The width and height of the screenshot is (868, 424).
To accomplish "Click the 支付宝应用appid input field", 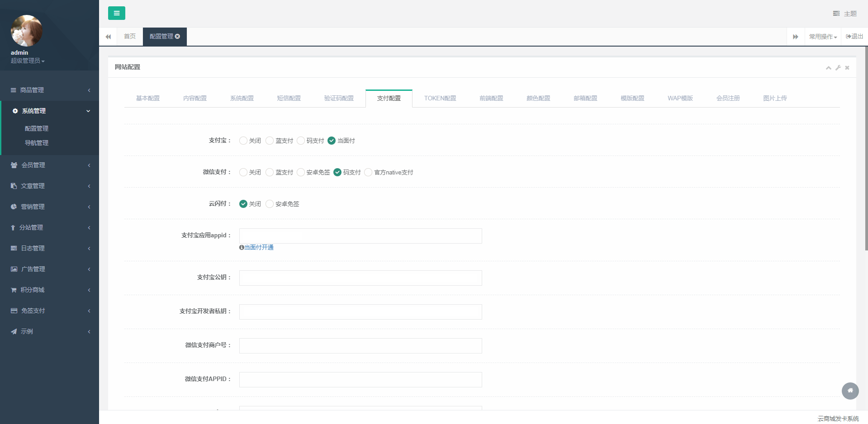I will click(x=360, y=236).
